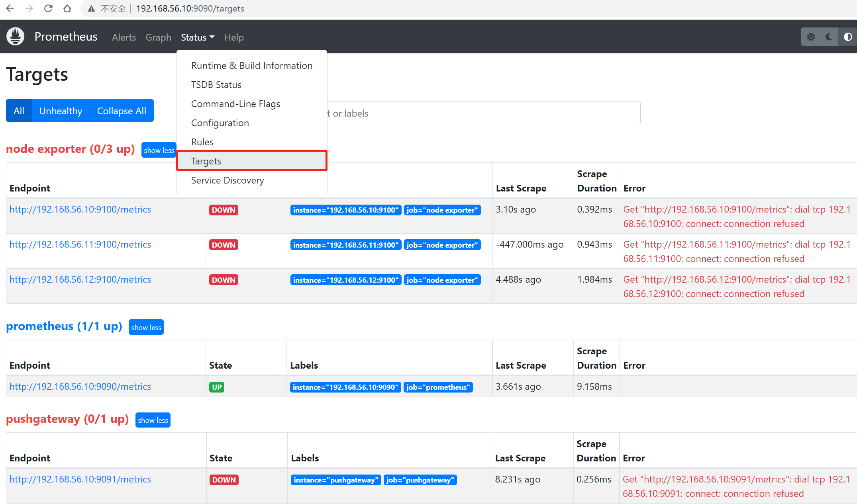Image resolution: width=857 pixels, height=504 pixels.
Task: Reload the page with refresh icon
Action: coord(48,8)
